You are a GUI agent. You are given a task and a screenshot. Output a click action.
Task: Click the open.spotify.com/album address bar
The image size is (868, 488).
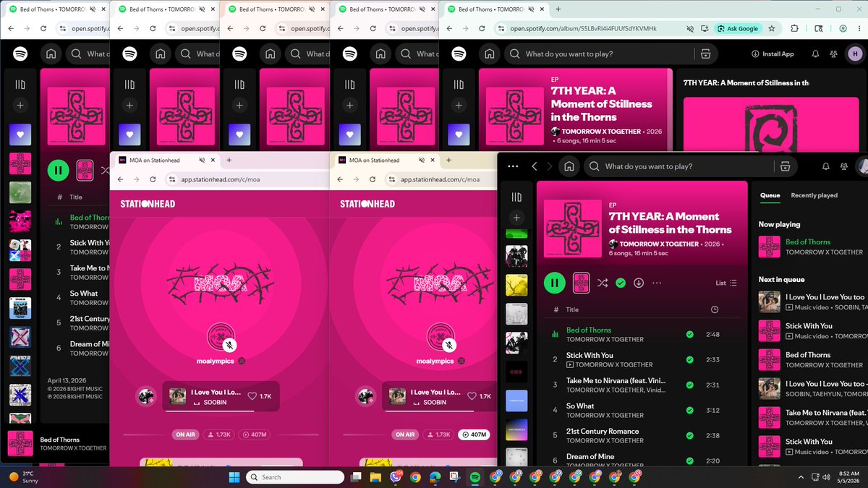584,28
